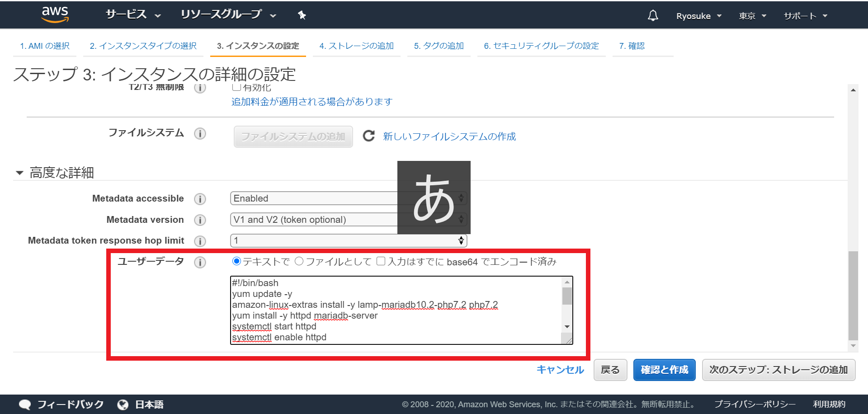Viewport: 868px width, 414px height.
Task: Go to tab 4. ストレージの追加
Action: point(357,46)
